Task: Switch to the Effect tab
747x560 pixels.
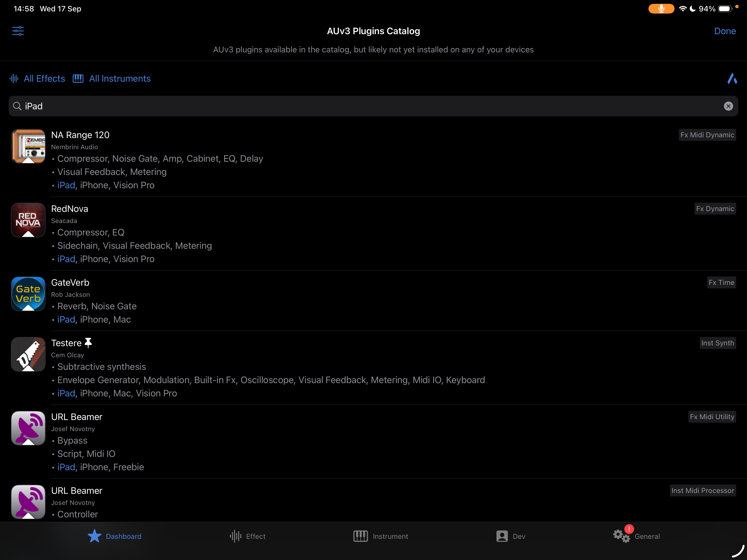Action: tap(248, 536)
